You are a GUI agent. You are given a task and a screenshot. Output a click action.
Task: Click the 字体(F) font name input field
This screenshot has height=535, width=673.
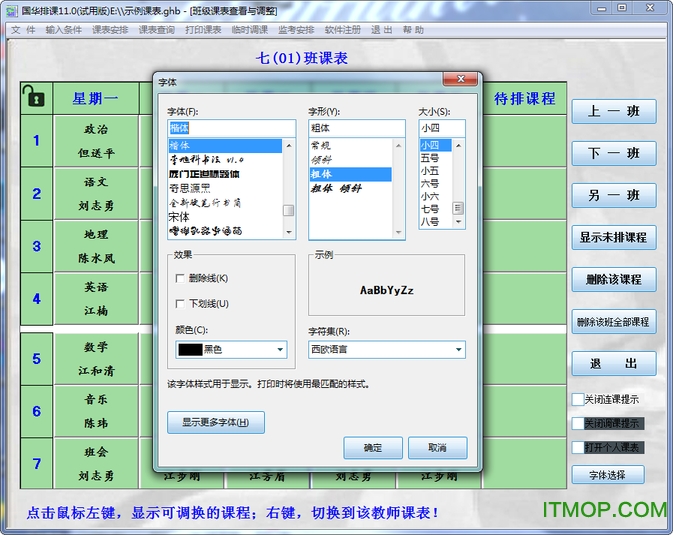[x=231, y=128]
